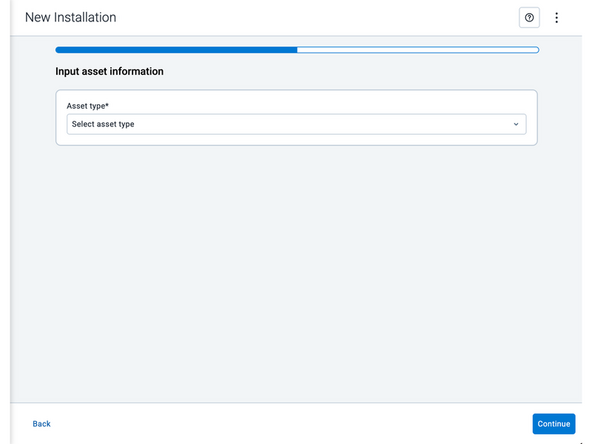The image size is (592, 444).
Task: Go back with the Back link
Action: pyautogui.click(x=42, y=424)
